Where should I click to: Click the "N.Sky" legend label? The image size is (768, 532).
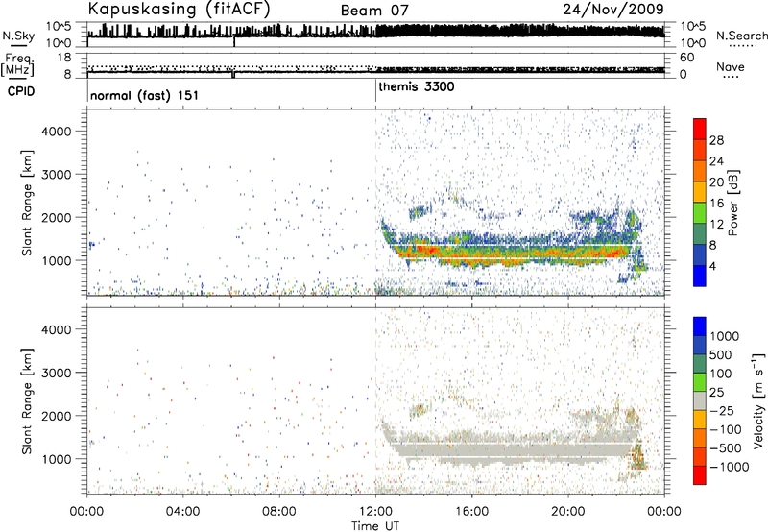[x=18, y=36]
